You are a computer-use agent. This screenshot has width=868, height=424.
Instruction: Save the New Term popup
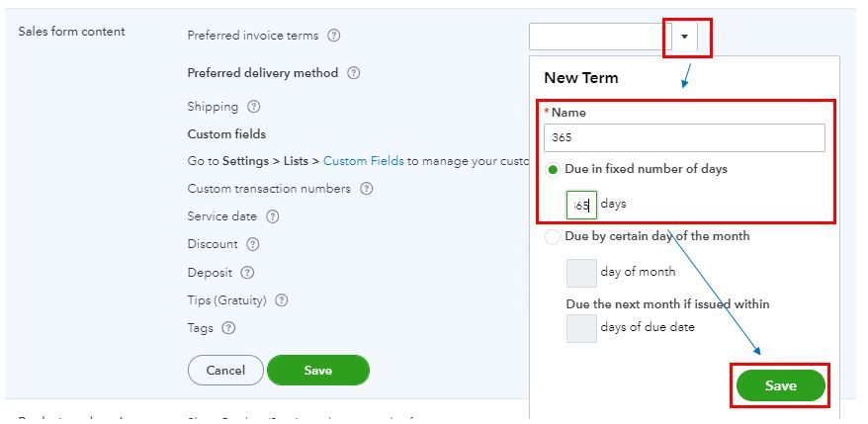780,385
